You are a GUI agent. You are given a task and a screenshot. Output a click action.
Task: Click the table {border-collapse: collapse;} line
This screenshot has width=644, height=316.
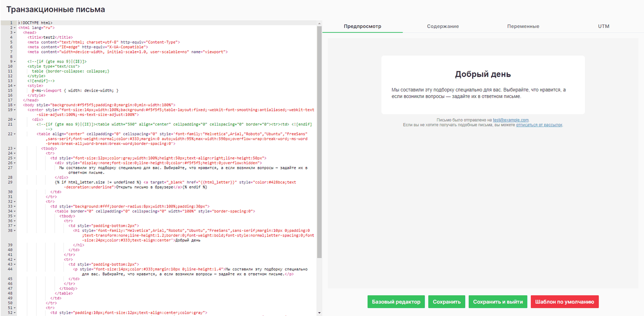point(71,71)
